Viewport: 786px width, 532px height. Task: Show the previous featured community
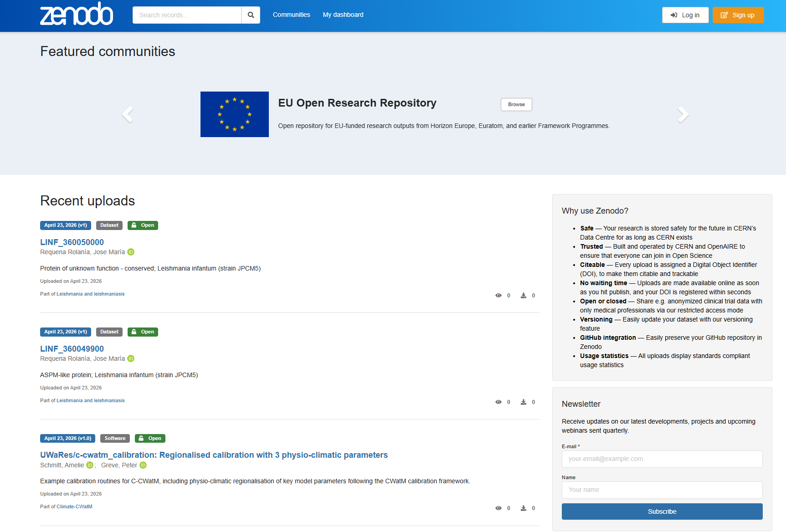coord(128,114)
